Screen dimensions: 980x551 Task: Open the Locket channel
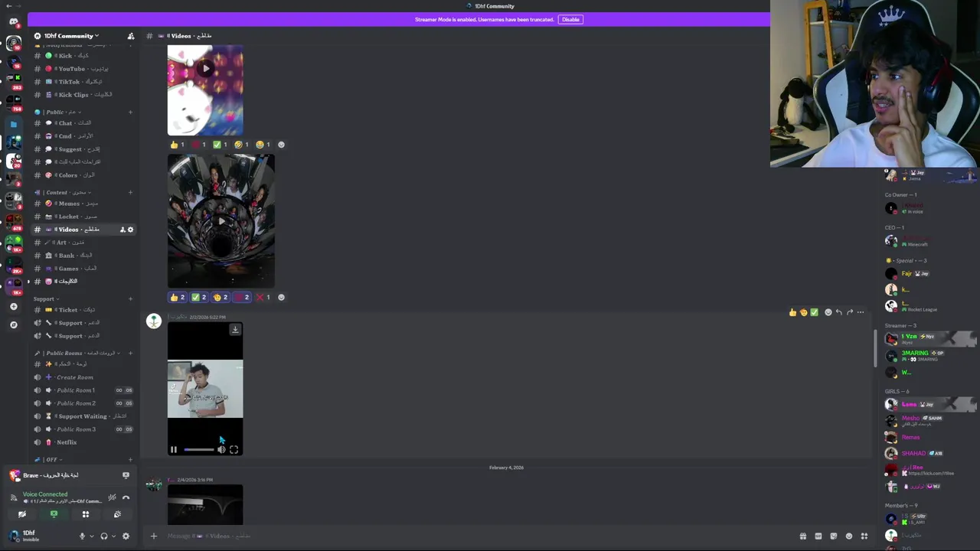[84, 217]
